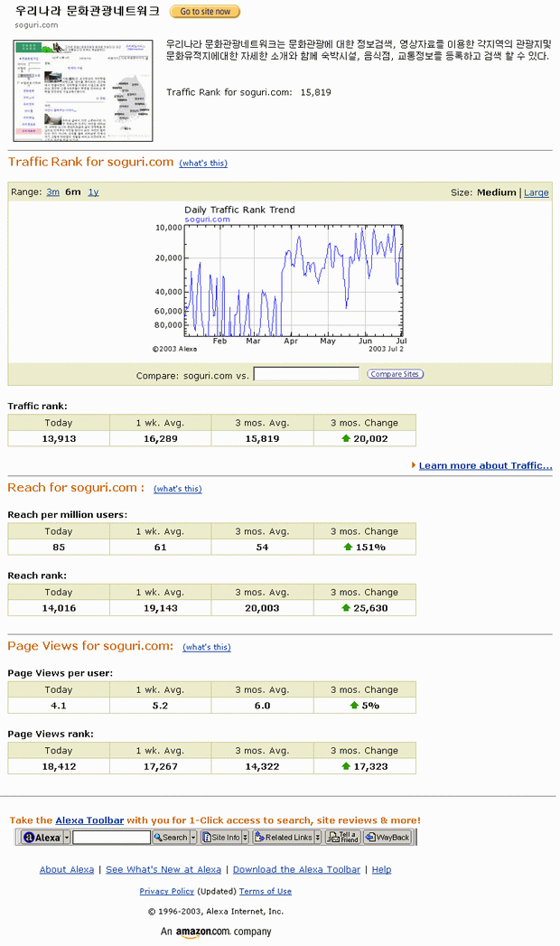
Task: Open the what's this link beside Traffic Rank
Action: [x=203, y=164]
